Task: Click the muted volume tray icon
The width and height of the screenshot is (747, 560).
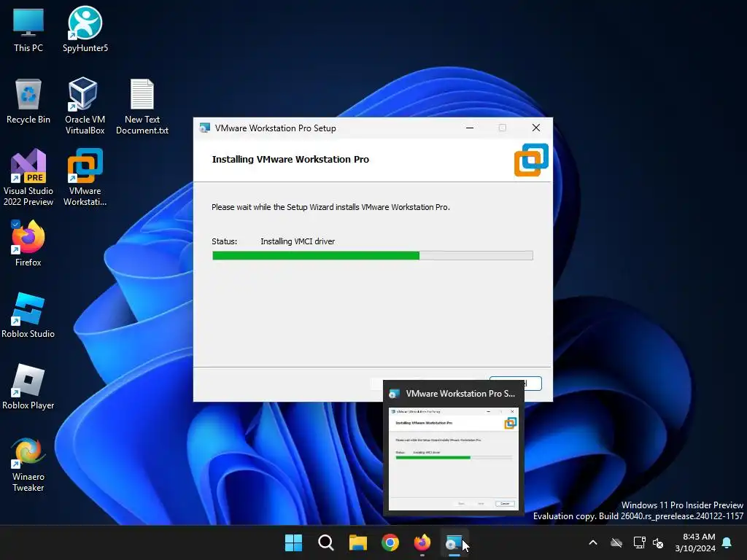Action: click(658, 542)
